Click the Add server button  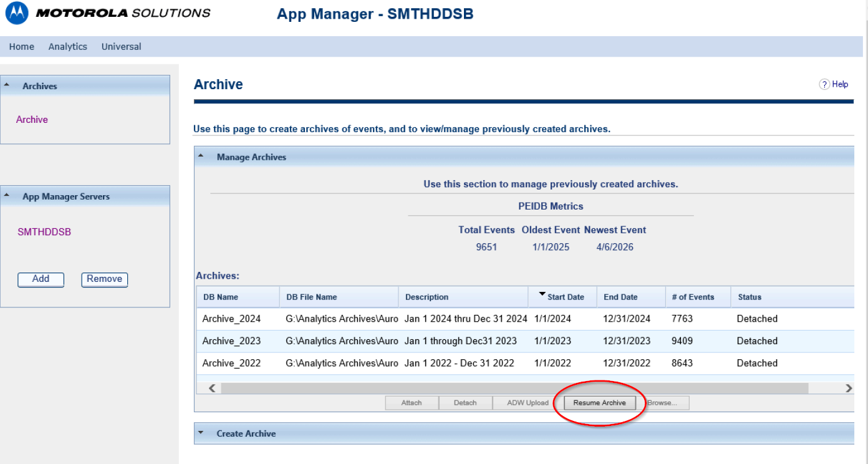tap(41, 279)
